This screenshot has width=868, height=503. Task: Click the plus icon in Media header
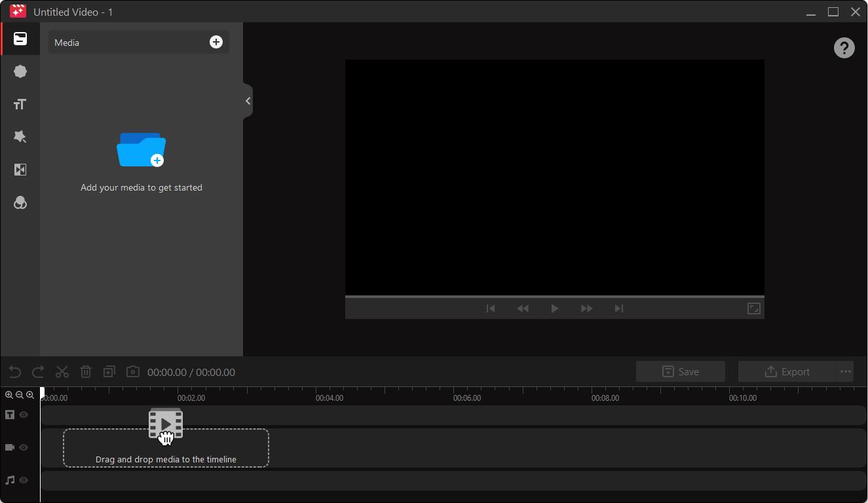point(216,42)
